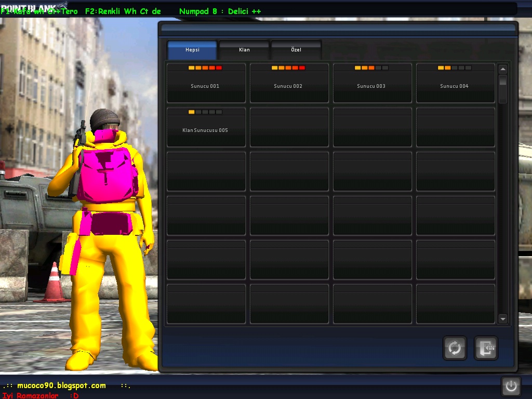
Task: Click the load indicator bar of Sunucu 001
Action: (205, 68)
